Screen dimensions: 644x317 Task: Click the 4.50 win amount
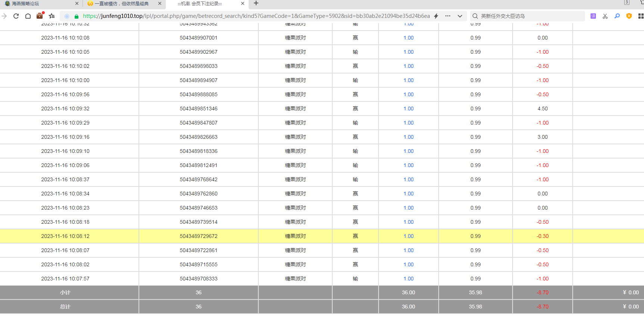point(542,109)
